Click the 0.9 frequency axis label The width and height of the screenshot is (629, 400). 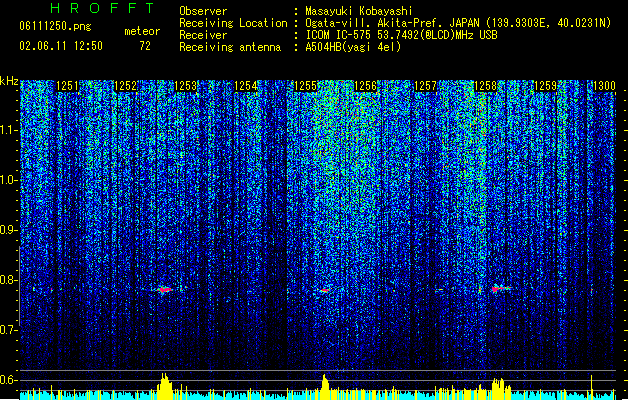[9, 230]
